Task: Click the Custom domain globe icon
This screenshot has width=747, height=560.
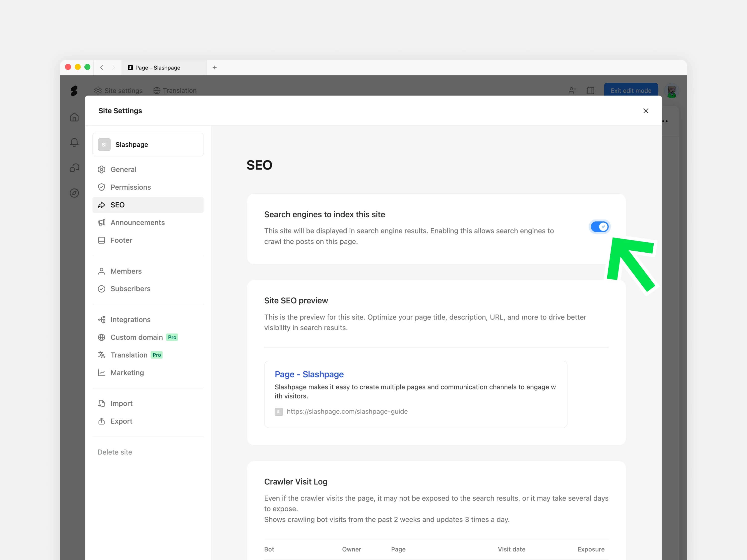Action: coord(101,337)
